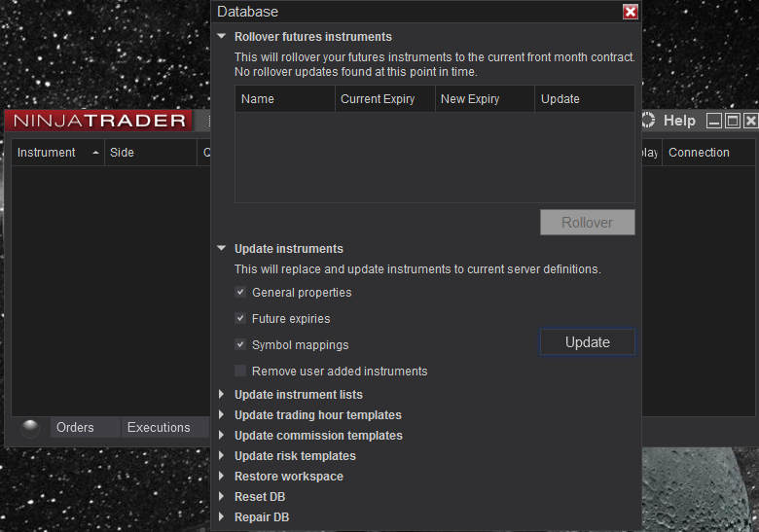
Task: Close the Database dialog
Action: pos(630,12)
